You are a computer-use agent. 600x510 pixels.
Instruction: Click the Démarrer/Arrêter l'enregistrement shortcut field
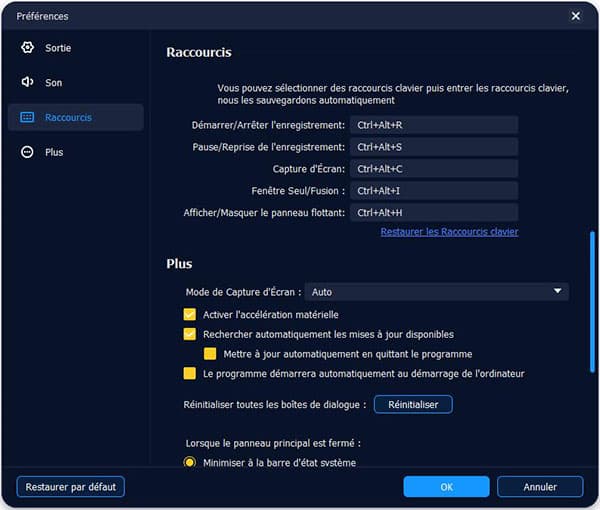coord(433,125)
